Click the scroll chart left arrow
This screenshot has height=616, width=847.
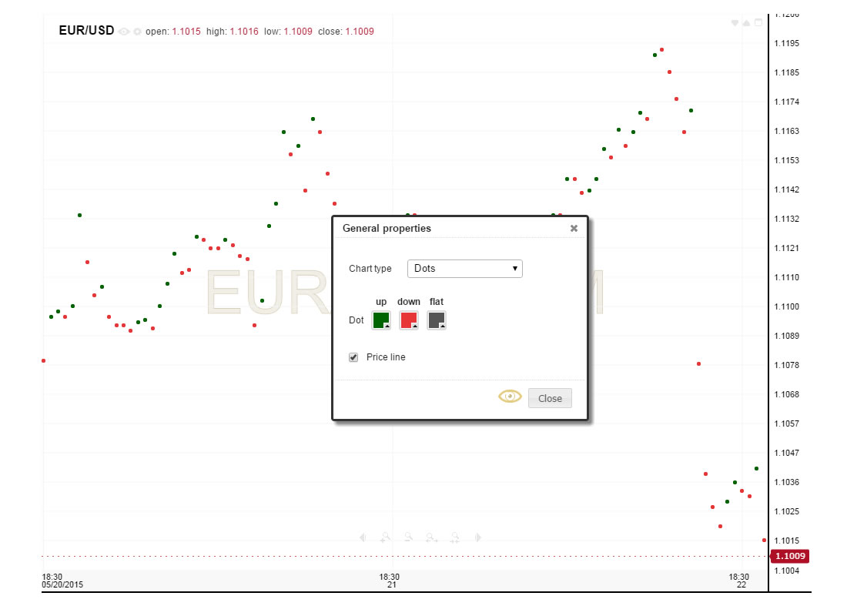click(363, 537)
